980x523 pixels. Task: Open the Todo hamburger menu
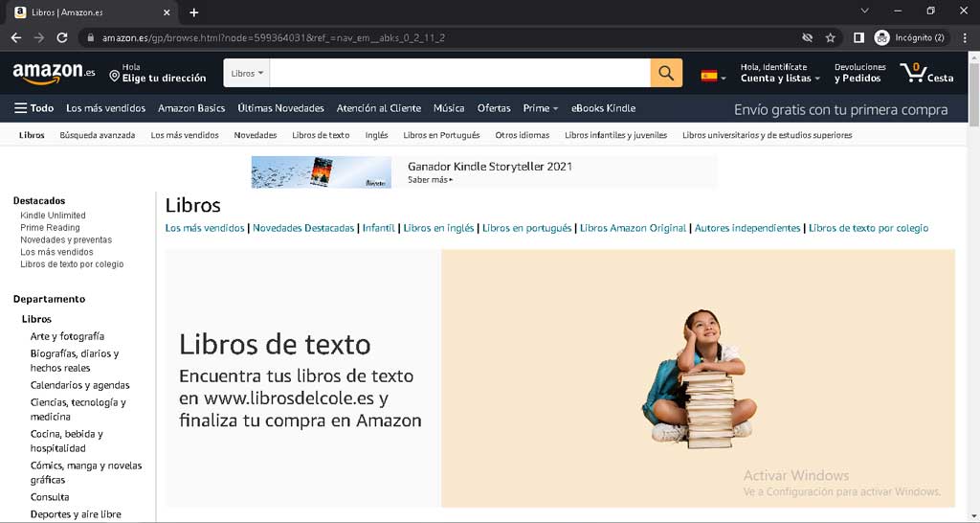pyautogui.click(x=33, y=108)
